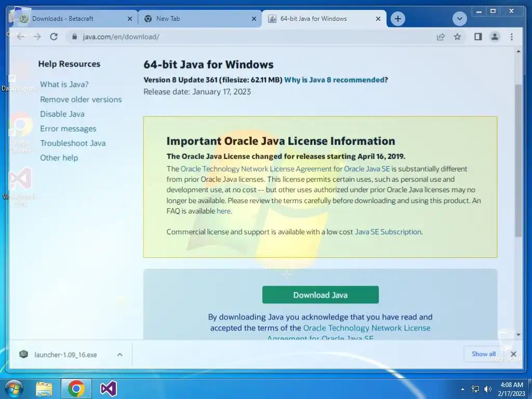Open What is Java? help link

64,85
